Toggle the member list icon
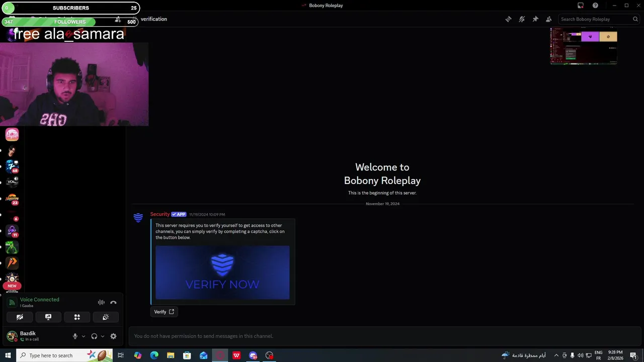The image size is (644, 362). point(548,19)
